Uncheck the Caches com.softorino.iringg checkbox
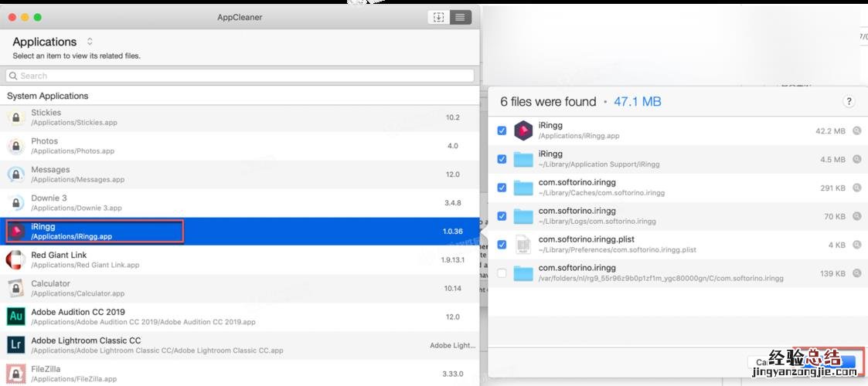The image size is (868, 386). click(502, 188)
